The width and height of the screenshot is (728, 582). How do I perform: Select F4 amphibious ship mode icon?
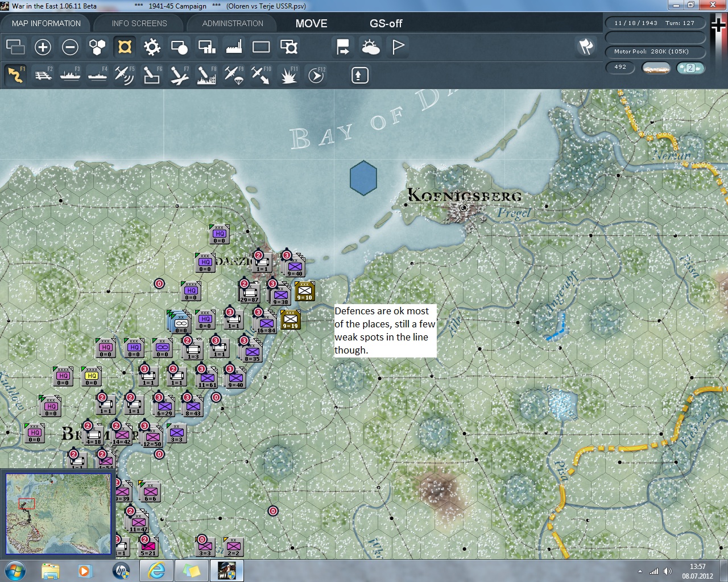point(97,74)
